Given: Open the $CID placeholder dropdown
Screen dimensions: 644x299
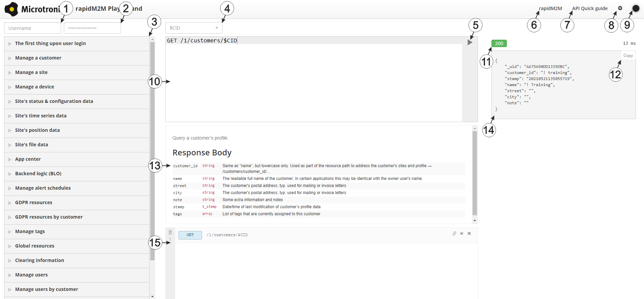Looking at the screenshot, I should pos(194,28).
